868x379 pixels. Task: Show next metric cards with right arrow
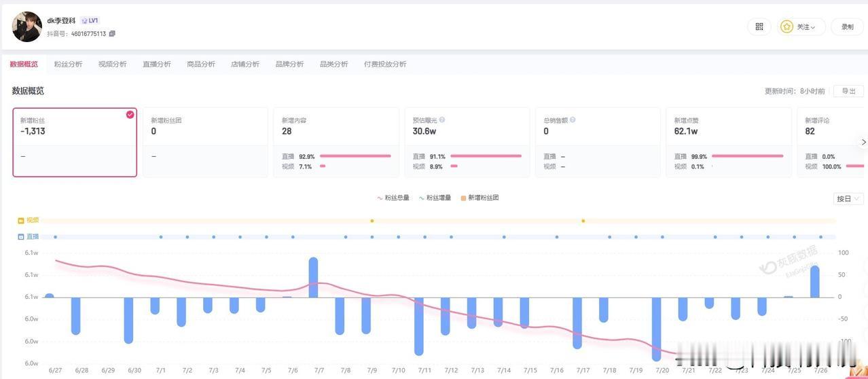863,142
